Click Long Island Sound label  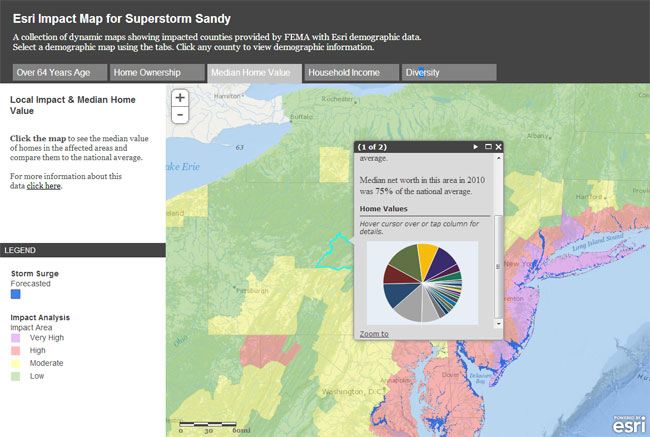[598, 242]
